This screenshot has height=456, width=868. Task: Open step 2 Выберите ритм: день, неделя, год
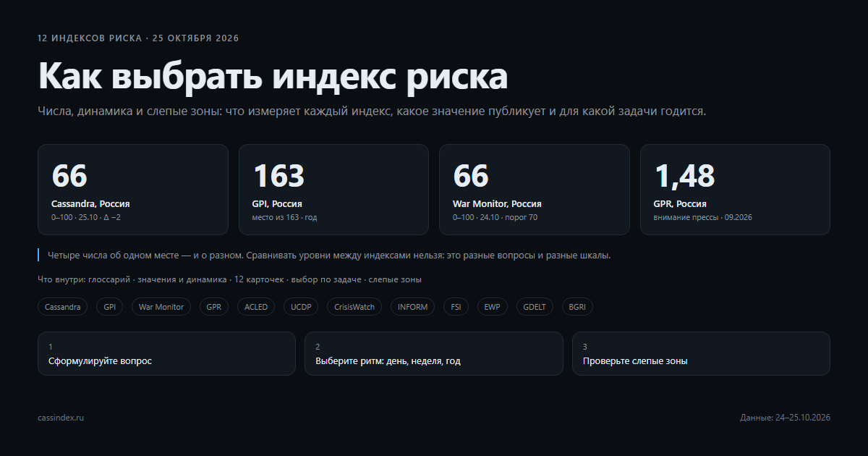click(434, 353)
